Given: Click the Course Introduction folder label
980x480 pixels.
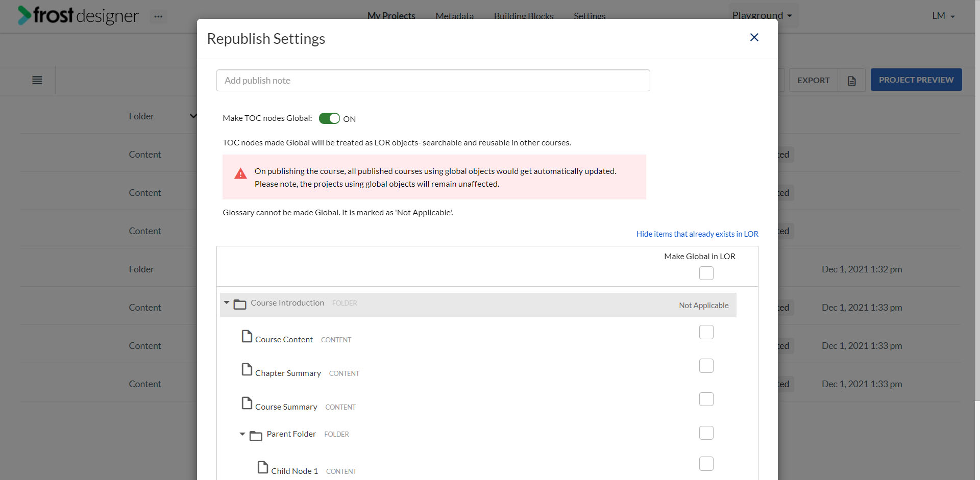Looking at the screenshot, I should 287,303.
